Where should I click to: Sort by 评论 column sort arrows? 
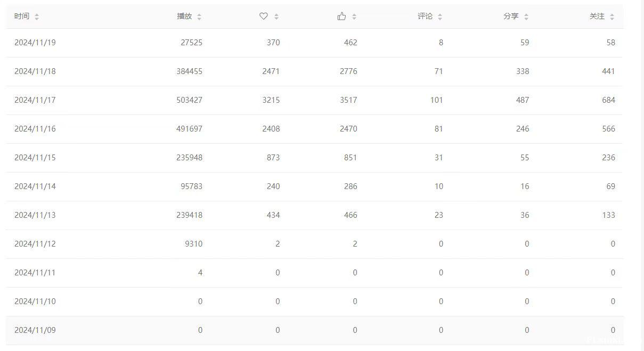pos(440,17)
